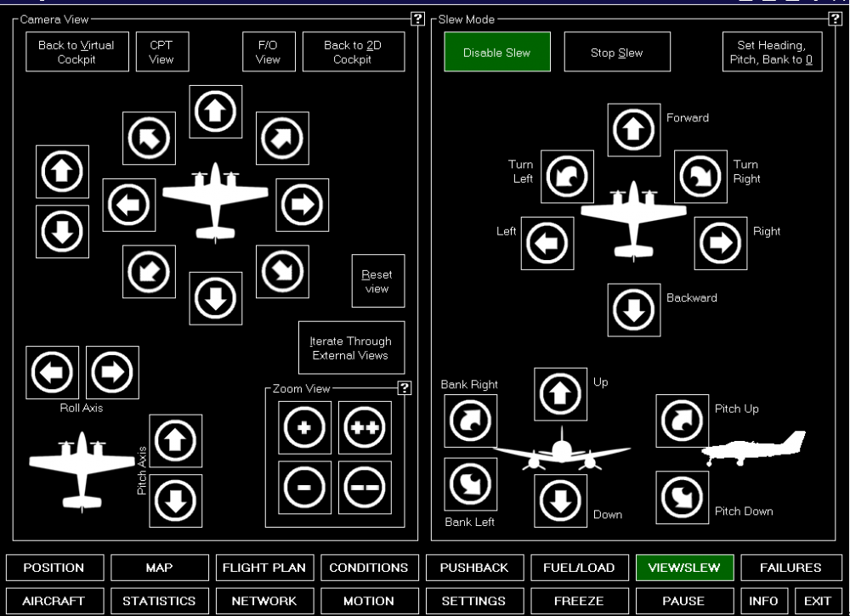Select the Bank Left rotation icon
Image resolution: width=850 pixels, height=616 pixels.
coord(470,483)
